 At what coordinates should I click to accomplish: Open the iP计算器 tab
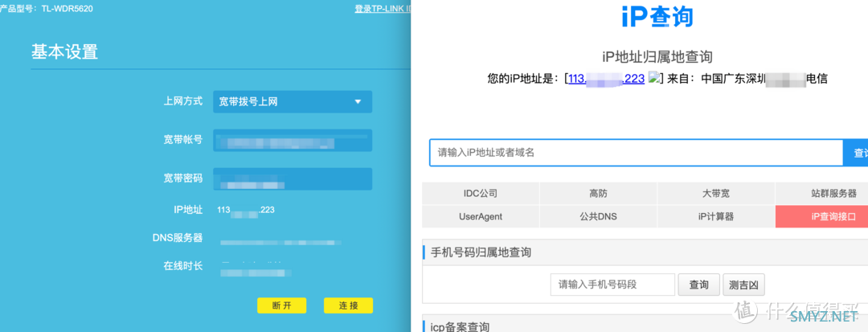[x=716, y=216]
